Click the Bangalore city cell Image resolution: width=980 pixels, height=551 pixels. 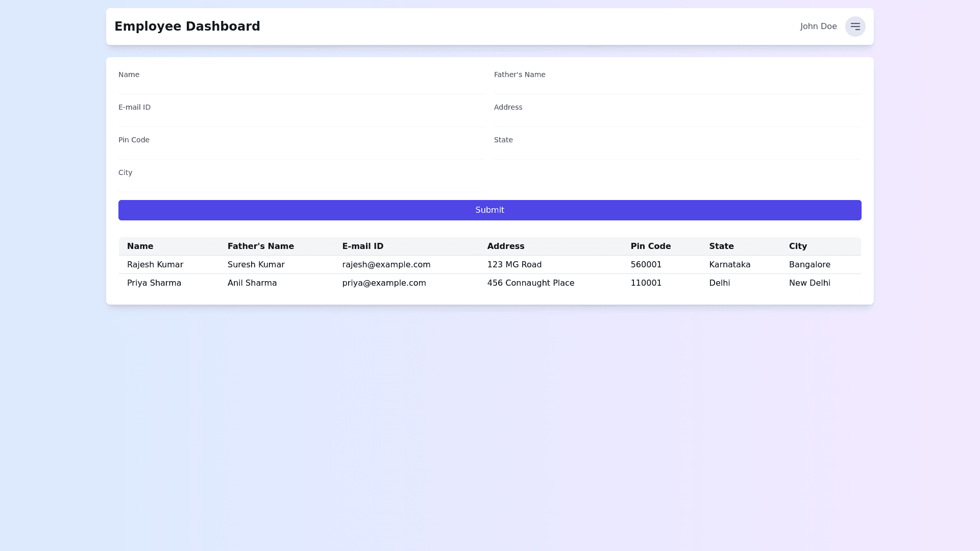point(810,265)
